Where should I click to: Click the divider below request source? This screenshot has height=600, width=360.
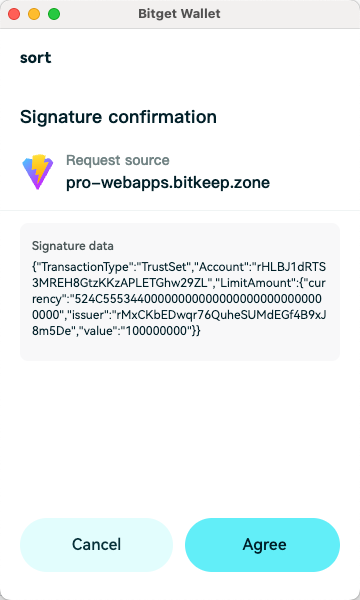[180, 210]
